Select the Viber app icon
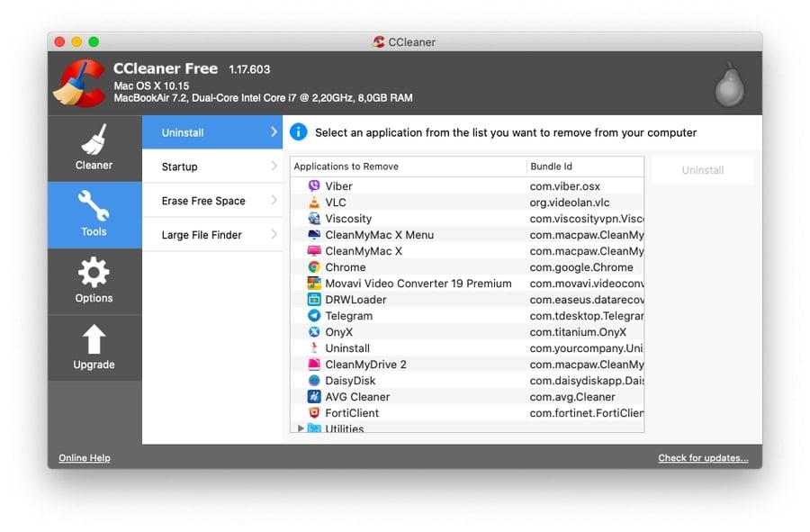 coord(313,186)
